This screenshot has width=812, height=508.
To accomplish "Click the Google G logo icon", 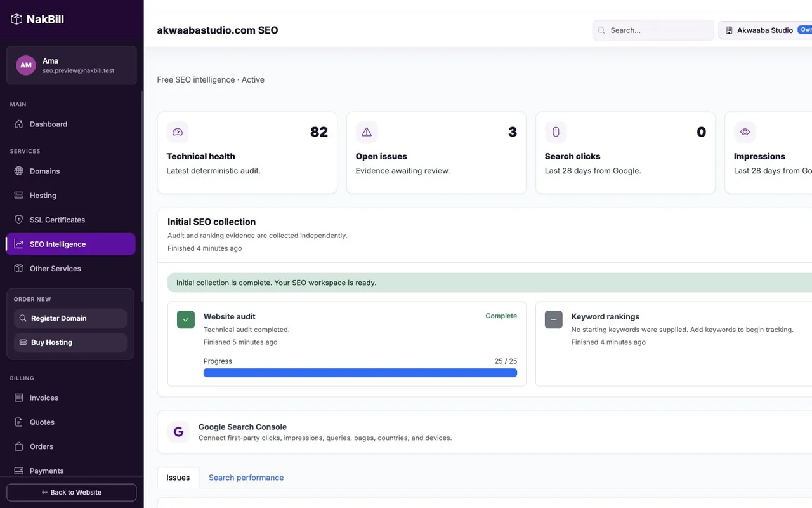I will tap(179, 432).
